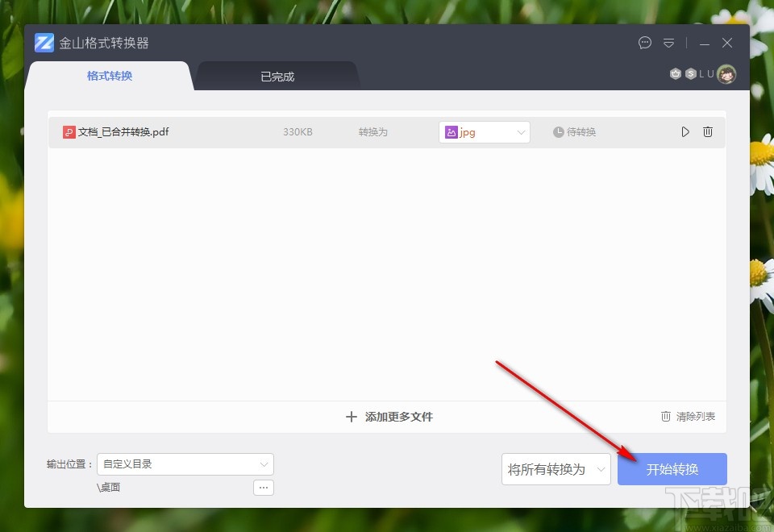Browse folders via the ... button
774x532 pixels.
coord(263,487)
